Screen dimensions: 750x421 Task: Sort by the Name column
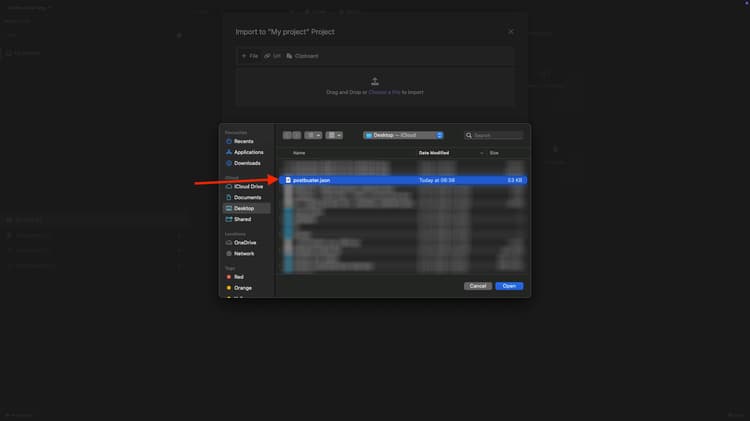click(299, 153)
